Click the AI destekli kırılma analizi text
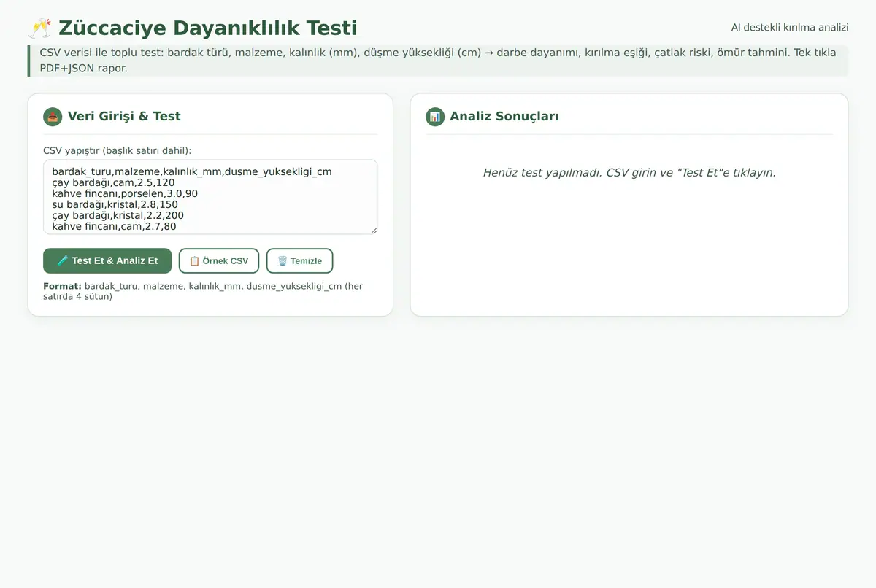Screen dimensions: 876x588 [790, 28]
